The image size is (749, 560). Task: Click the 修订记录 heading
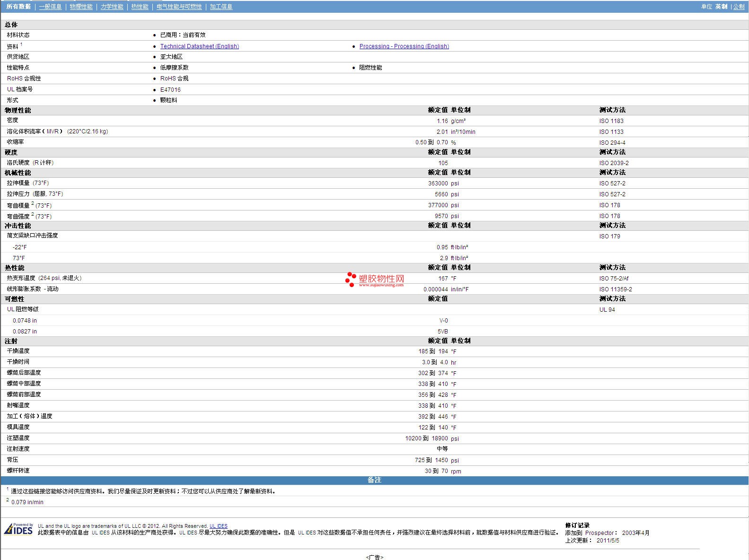tap(577, 525)
